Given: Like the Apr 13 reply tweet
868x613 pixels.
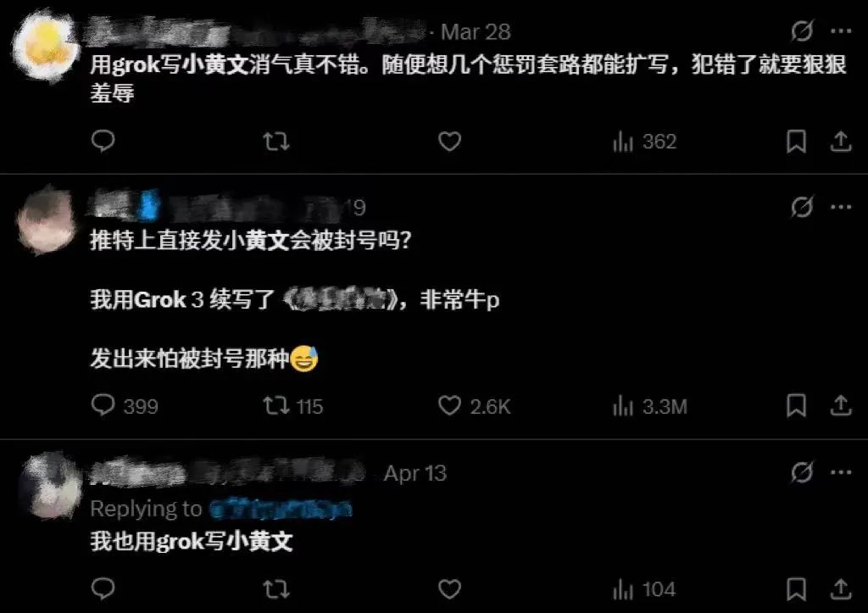Looking at the screenshot, I should [x=449, y=588].
